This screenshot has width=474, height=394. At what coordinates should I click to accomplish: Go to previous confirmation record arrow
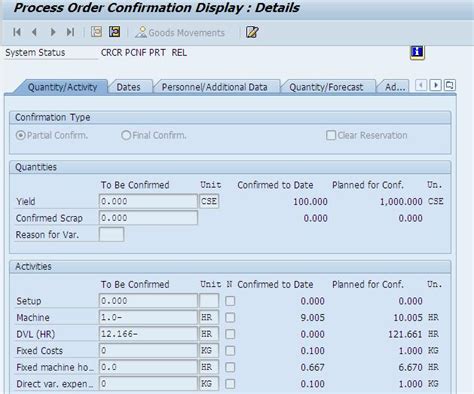tap(34, 32)
